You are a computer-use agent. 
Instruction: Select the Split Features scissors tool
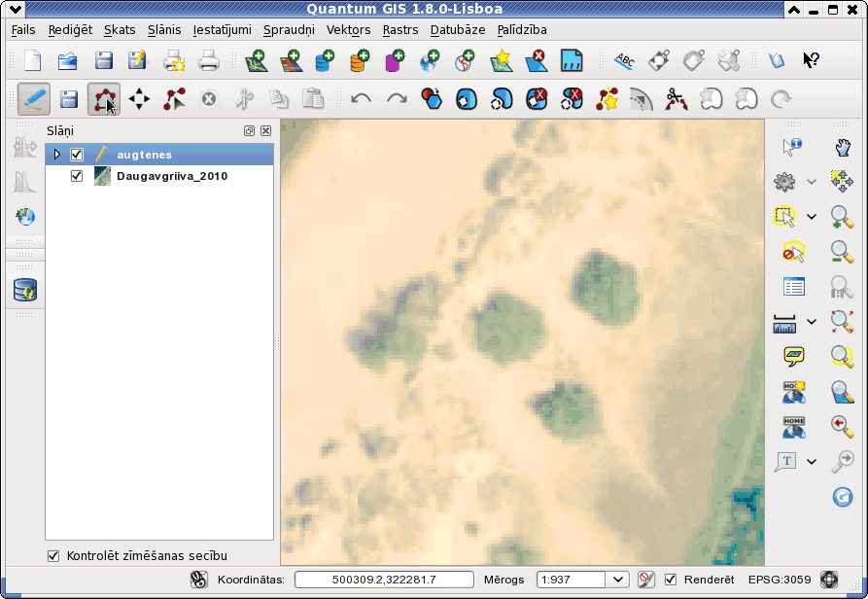click(676, 99)
